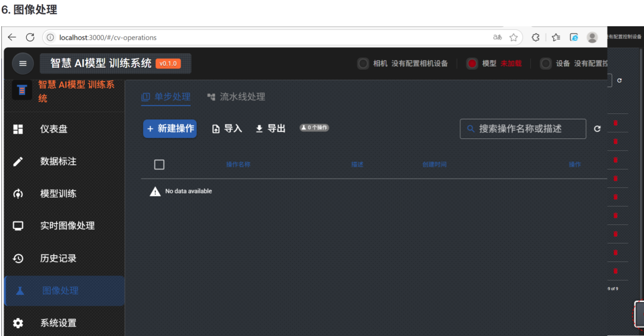
Task: Click the pencil icon for 数据标注
Action: 18,161
